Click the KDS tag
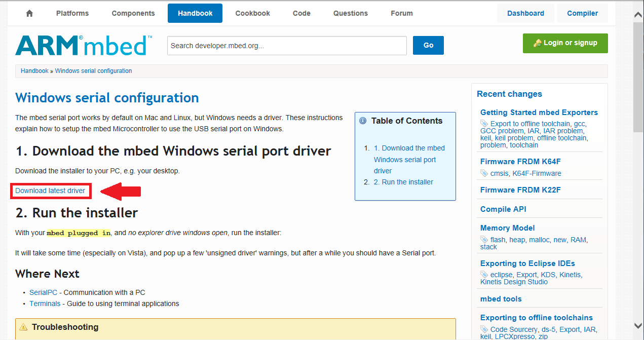644x340 pixels. click(x=548, y=275)
